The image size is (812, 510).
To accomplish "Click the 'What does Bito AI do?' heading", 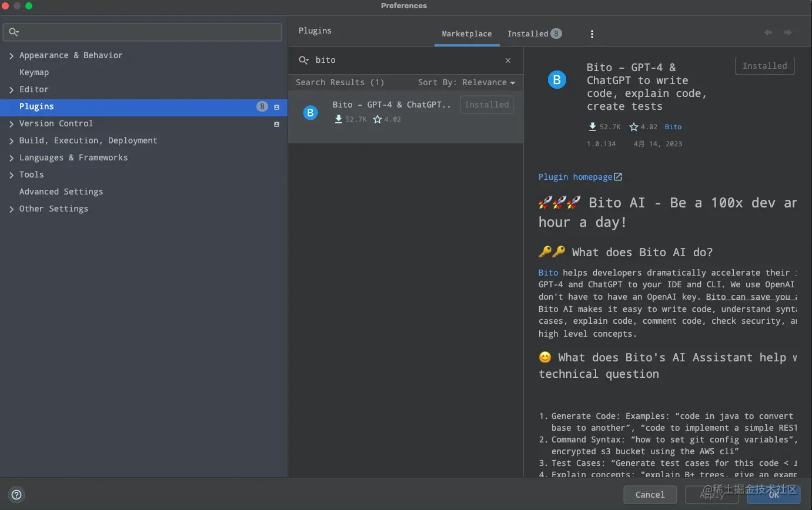I will [642, 253].
